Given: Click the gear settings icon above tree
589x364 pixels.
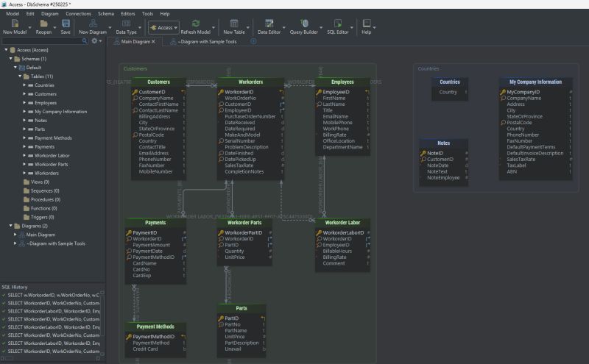Looking at the screenshot, I should pyautogui.click(x=94, y=41).
